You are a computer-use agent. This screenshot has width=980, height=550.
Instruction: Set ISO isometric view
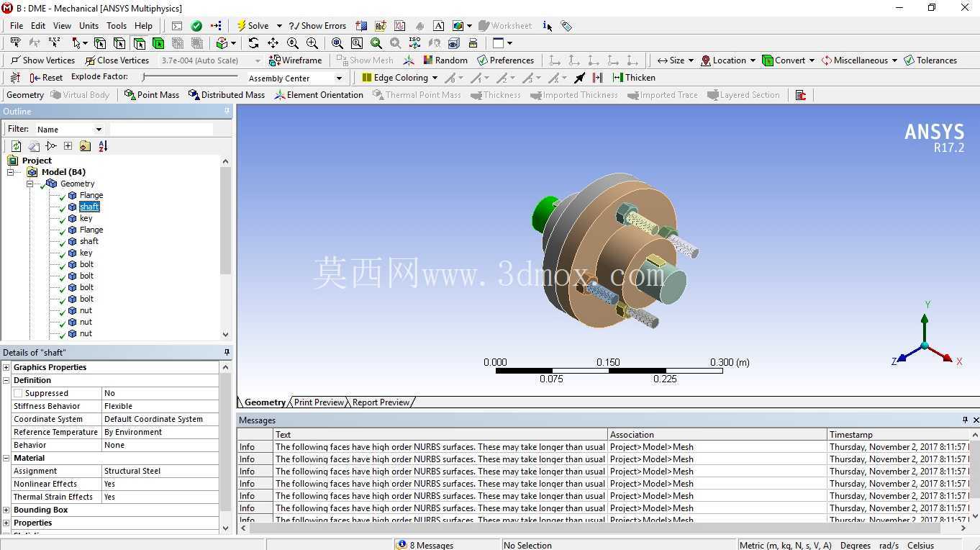click(414, 43)
